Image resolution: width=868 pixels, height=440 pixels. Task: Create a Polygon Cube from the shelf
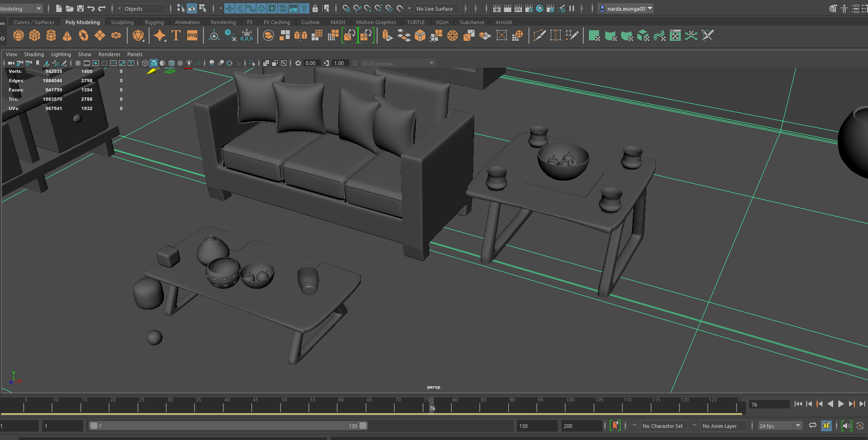tap(34, 35)
